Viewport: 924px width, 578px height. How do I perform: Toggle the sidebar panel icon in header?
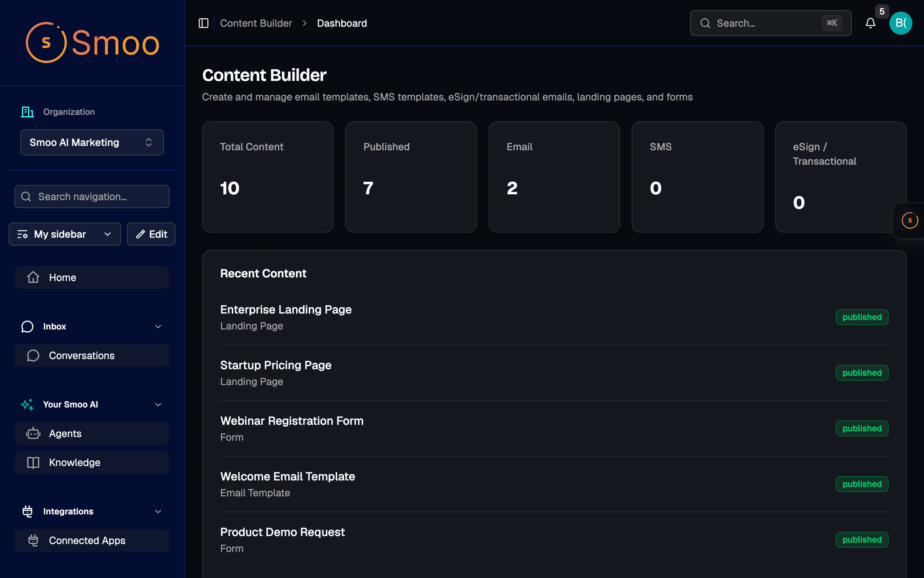[204, 23]
